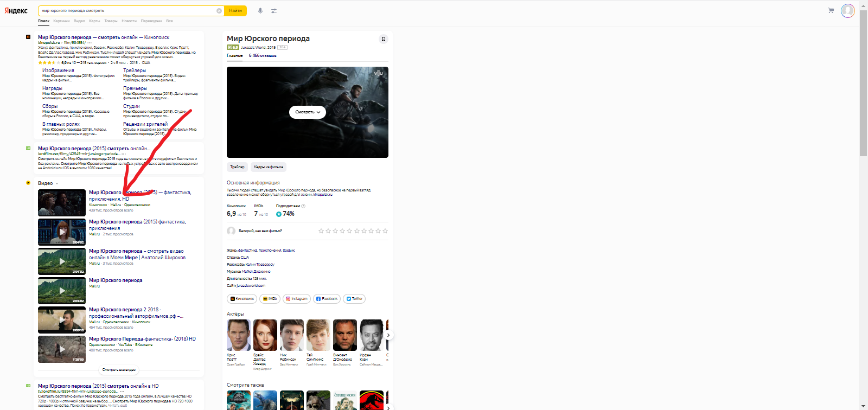Click the voice search microphone icon

(x=260, y=11)
